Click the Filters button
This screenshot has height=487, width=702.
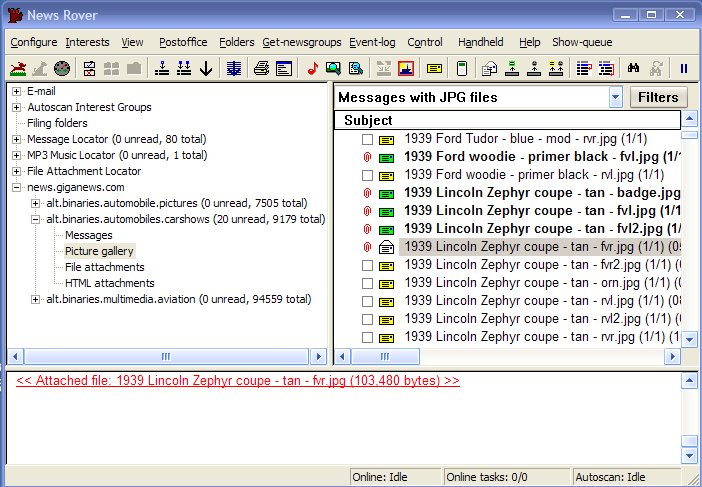pyautogui.click(x=658, y=97)
